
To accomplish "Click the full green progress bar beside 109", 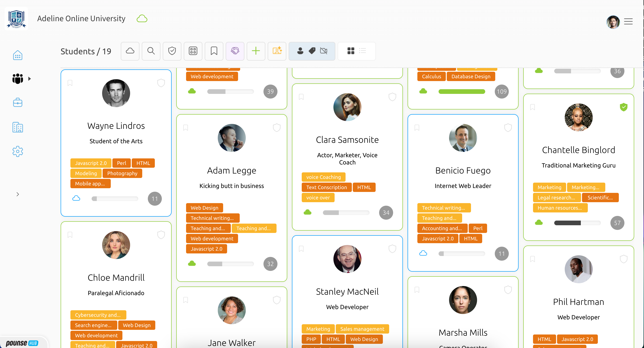I will [x=461, y=92].
